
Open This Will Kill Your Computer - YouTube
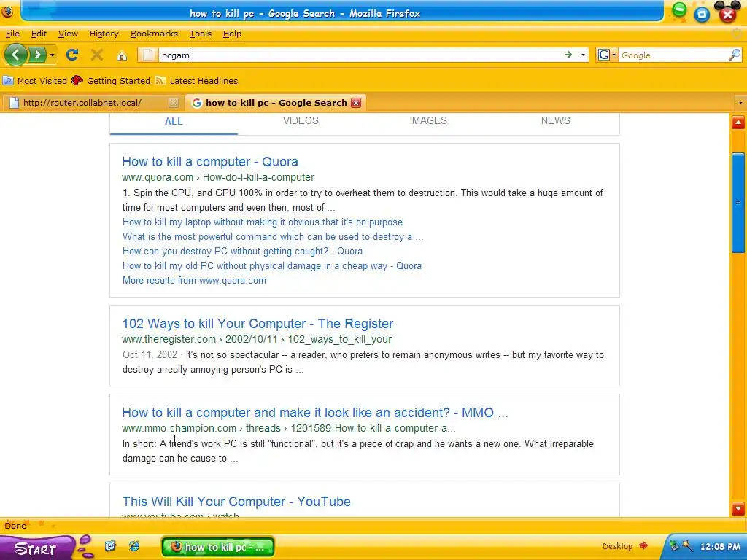[236, 502]
